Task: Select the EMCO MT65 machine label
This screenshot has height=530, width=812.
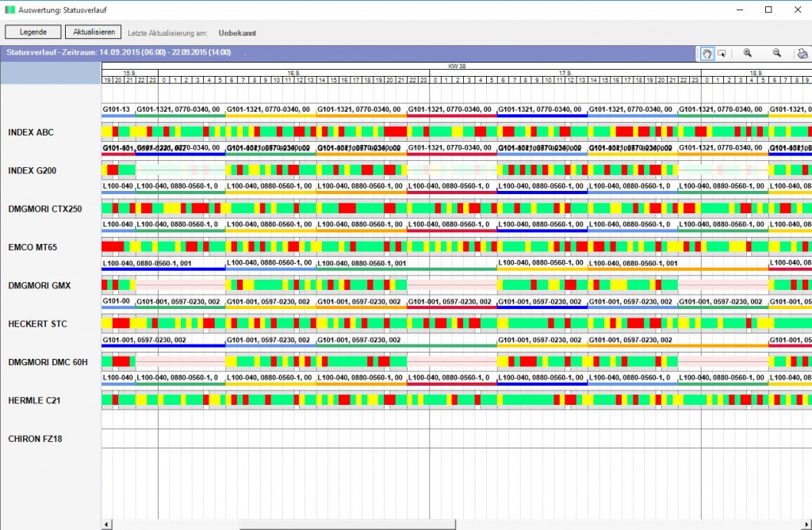Action: 33,247
